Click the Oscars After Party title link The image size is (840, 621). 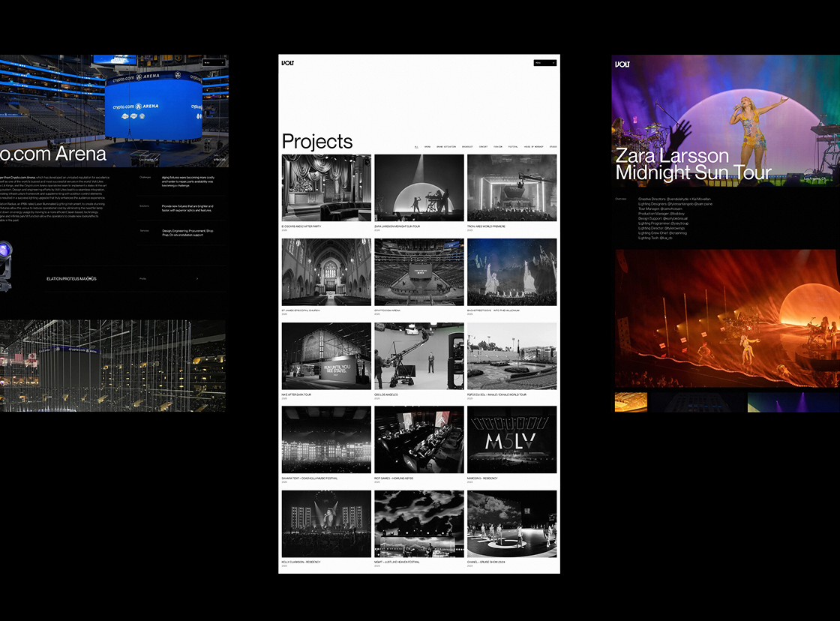301,226
